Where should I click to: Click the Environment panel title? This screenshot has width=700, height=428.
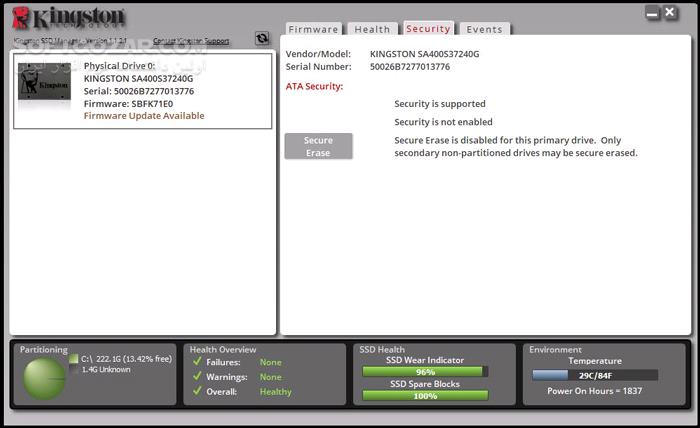click(x=555, y=349)
